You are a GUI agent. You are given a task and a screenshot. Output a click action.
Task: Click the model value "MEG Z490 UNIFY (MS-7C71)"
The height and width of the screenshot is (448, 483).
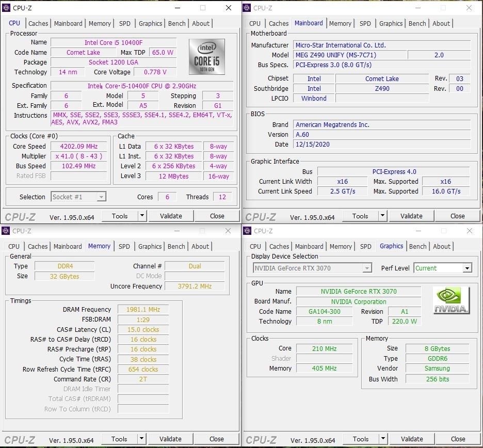click(x=350, y=55)
